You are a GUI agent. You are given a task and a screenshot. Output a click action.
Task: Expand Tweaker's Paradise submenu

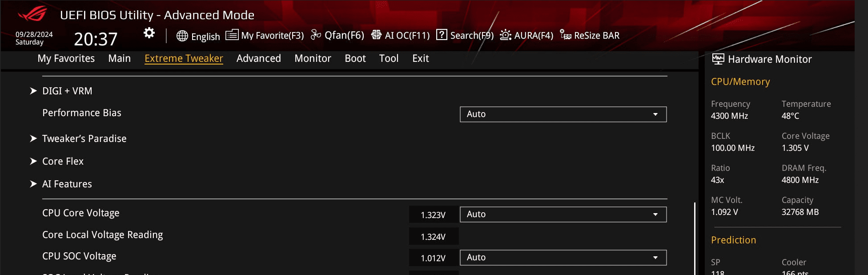point(84,138)
